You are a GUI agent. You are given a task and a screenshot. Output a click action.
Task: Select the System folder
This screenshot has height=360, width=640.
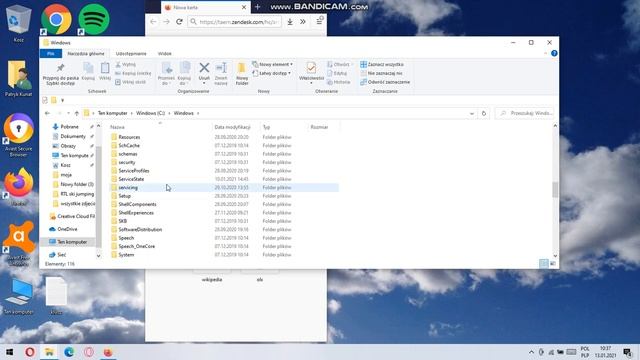pos(126,255)
